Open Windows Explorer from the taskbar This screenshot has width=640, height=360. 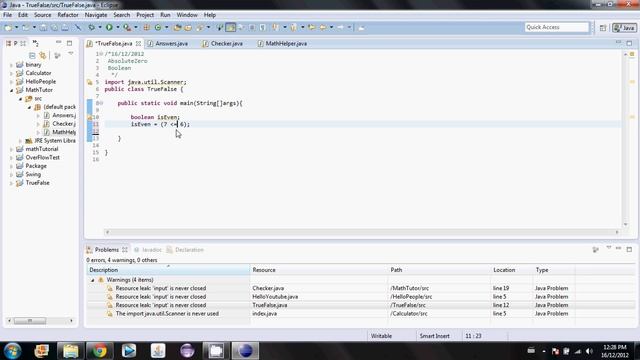pyautogui.click(x=71, y=351)
